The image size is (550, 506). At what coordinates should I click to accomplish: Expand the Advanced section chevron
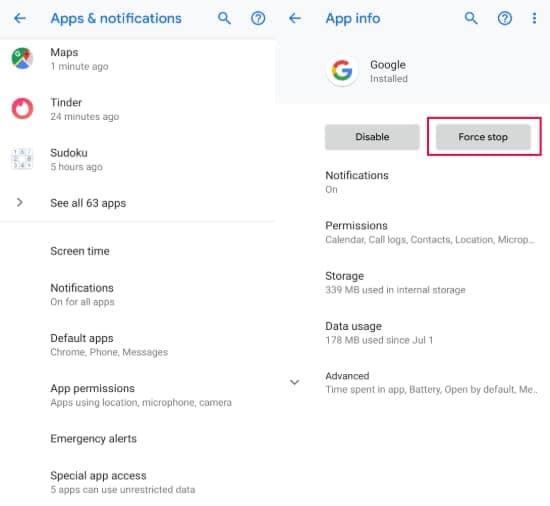coord(295,382)
